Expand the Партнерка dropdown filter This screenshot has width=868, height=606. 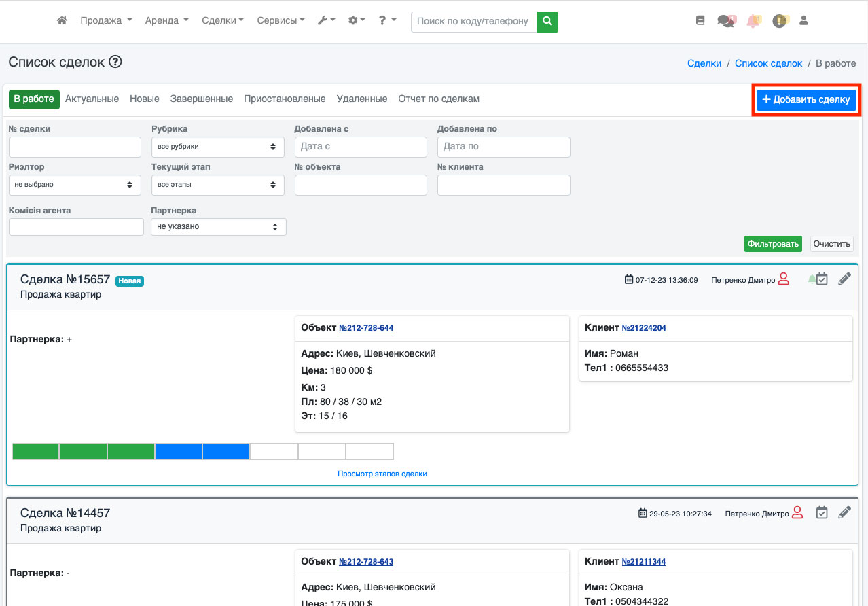point(218,227)
